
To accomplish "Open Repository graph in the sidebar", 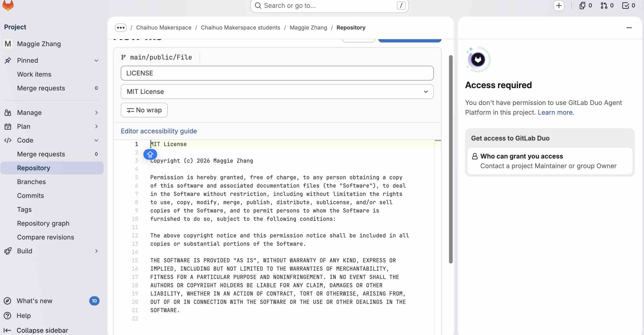I will coord(52,223).
